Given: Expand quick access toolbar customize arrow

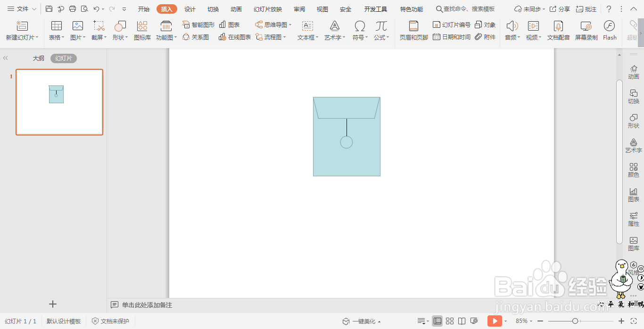Looking at the screenshot, I should [124, 9].
